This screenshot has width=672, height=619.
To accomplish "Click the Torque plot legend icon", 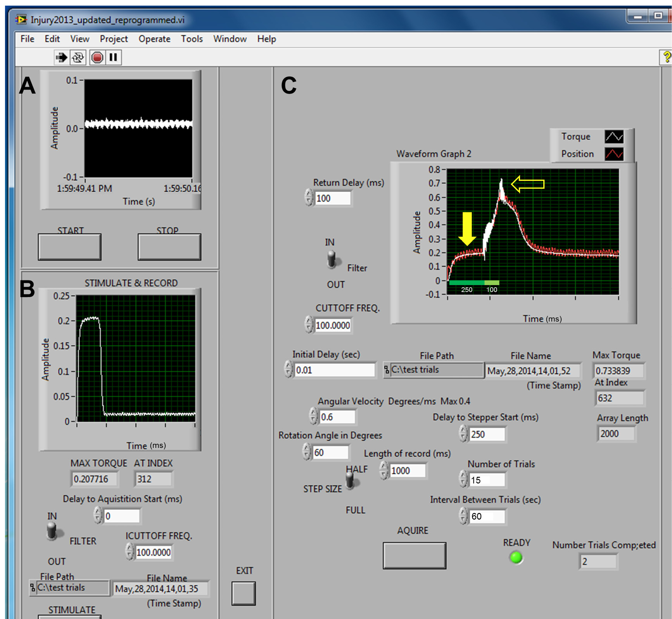I will click(614, 137).
